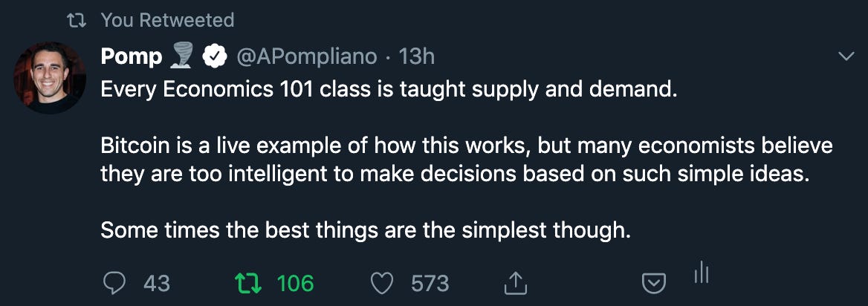Open the 13h timestamp permalink
Image resolution: width=868 pixels, height=306 pixels.
click(x=417, y=56)
